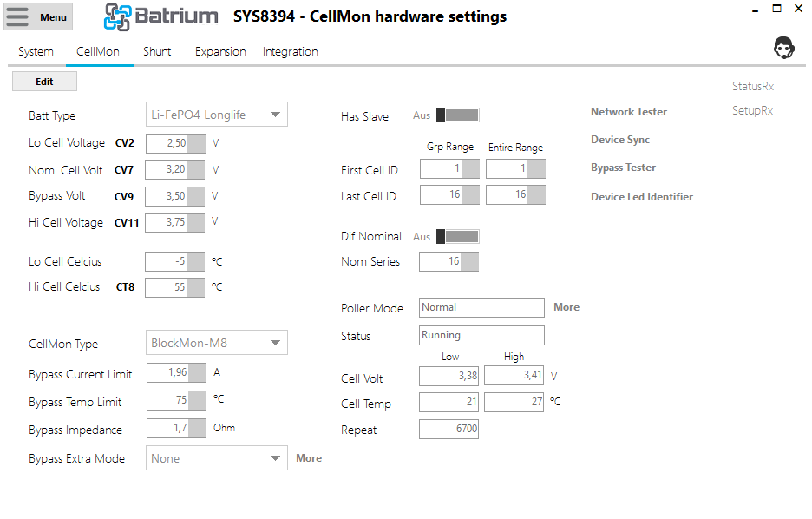Click the Bypass Volt value field
Viewport: 812px width, 519px height.
[175, 196]
